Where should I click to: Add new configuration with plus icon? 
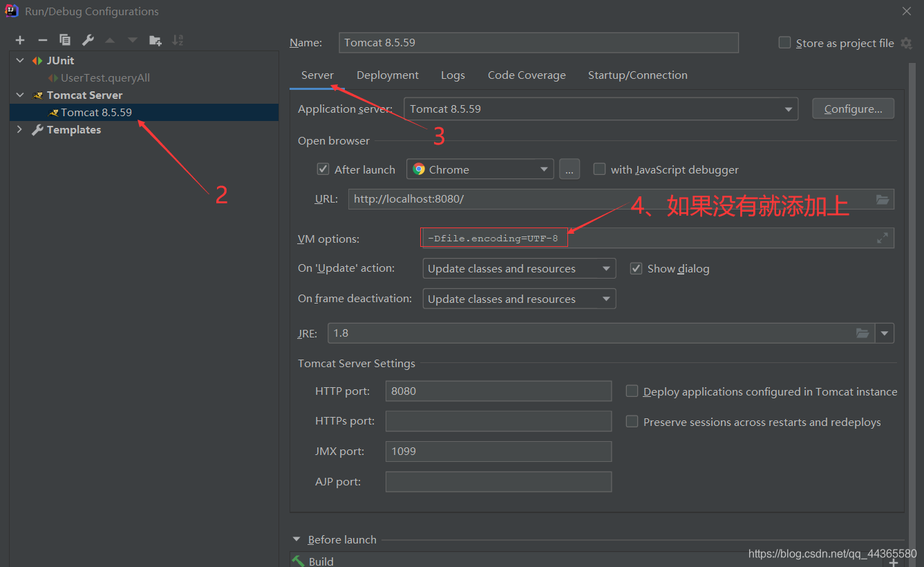tap(20, 41)
